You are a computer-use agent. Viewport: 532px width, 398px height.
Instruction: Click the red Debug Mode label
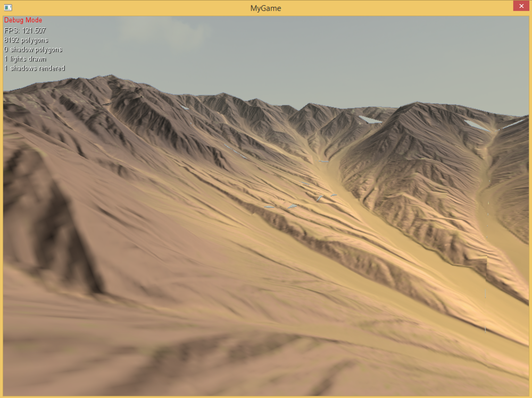pyautogui.click(x=23, y=20)
